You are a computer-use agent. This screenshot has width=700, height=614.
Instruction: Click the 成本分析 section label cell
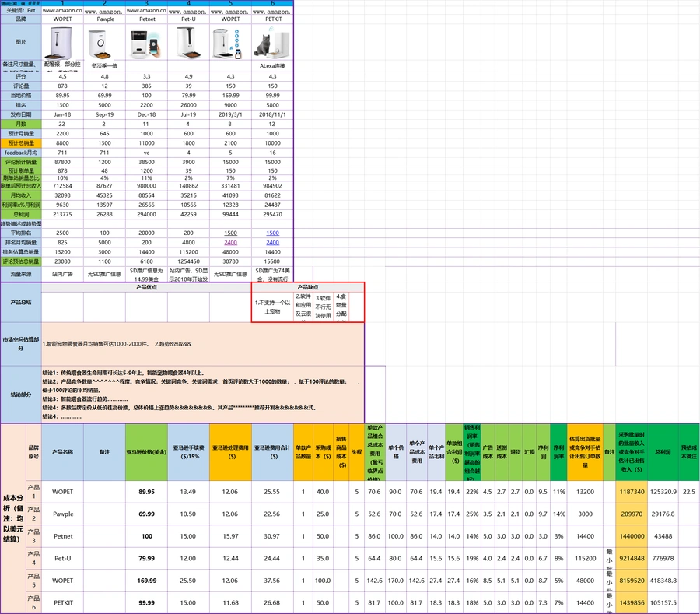point(13,518)
